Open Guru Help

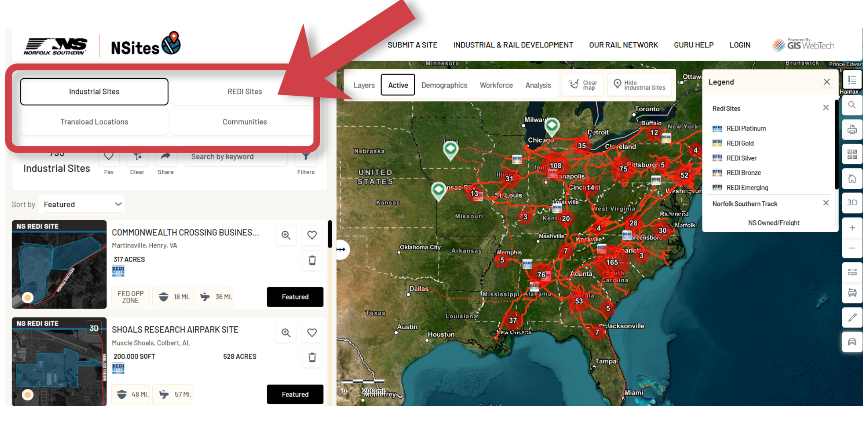pos(694,45)
